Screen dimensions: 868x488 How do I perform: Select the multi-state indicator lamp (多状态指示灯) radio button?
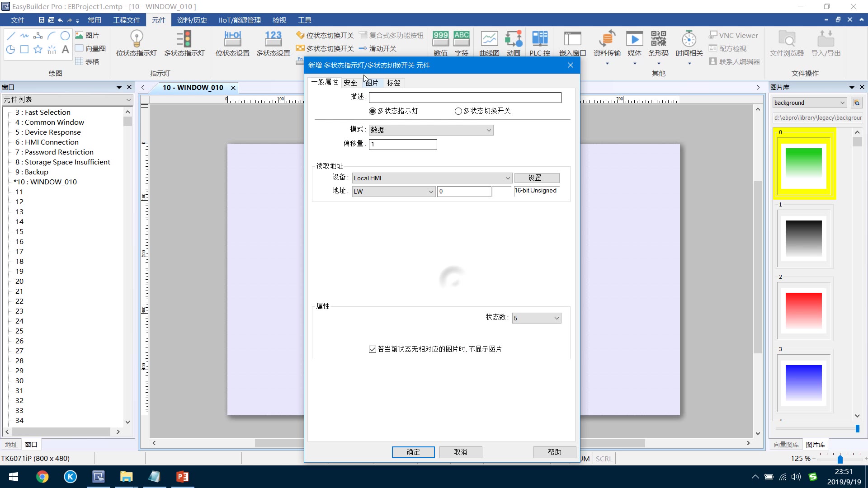tap(373, 111)
